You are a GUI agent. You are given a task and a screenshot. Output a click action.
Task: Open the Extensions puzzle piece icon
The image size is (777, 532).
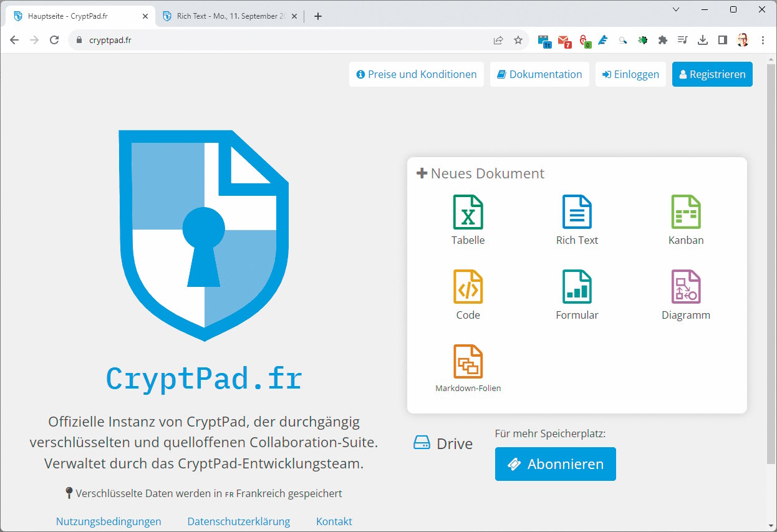click(663, 39)
